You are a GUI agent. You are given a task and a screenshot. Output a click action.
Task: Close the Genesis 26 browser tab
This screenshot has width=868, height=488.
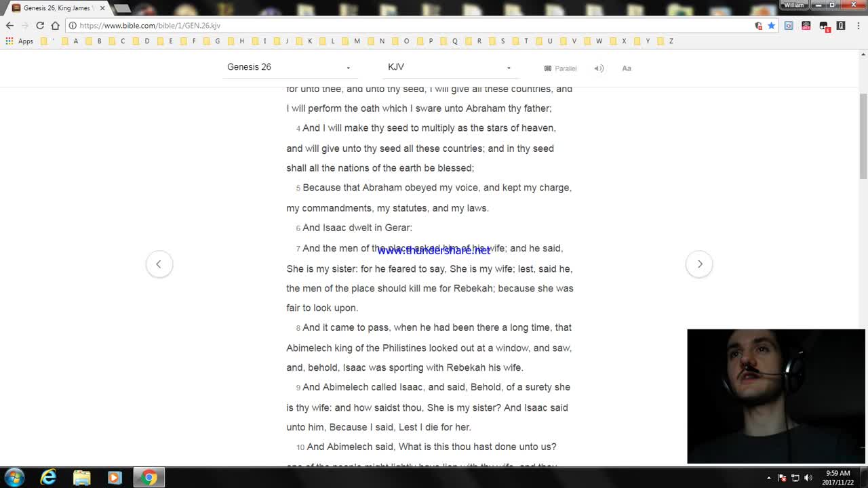pyautogui.click(x=102, y=8)
